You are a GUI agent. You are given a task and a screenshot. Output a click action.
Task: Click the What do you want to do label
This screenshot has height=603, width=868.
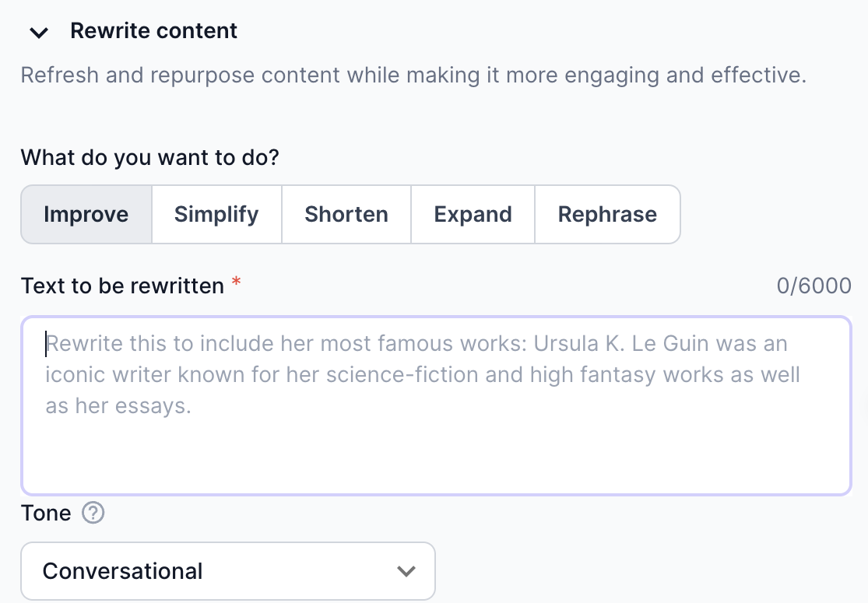pos(149,158)
